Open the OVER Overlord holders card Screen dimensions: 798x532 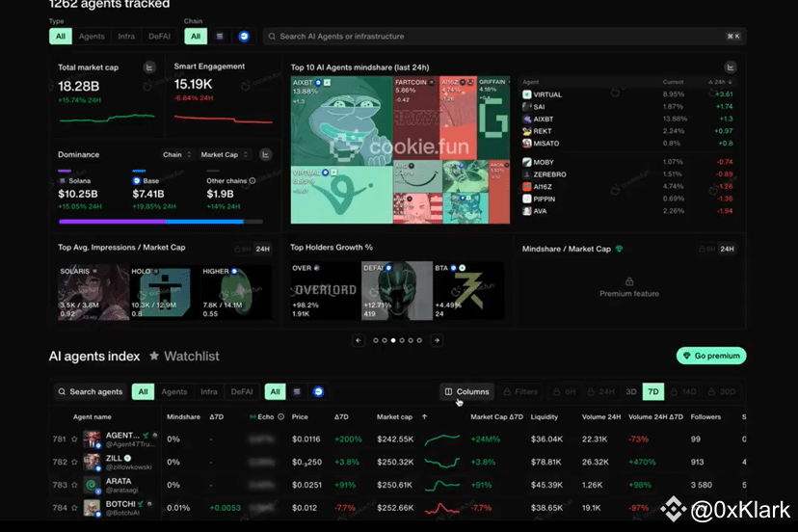point(325,291)
